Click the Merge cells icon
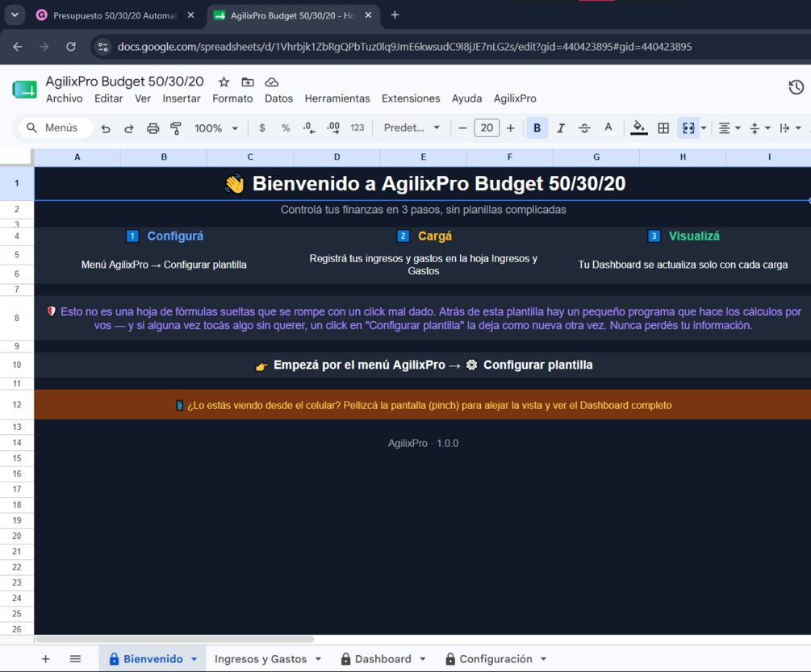811x672 pixels. click(688, 127)
